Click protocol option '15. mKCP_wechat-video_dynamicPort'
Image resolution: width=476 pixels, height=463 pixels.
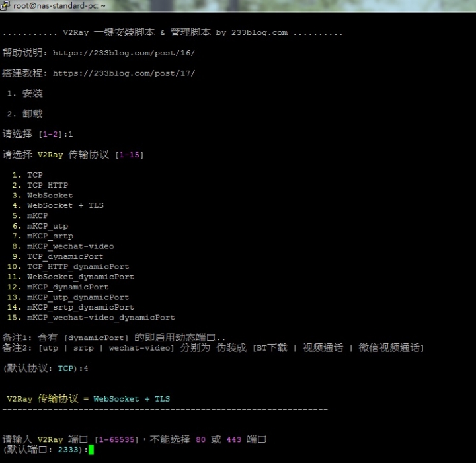[91, 318]
